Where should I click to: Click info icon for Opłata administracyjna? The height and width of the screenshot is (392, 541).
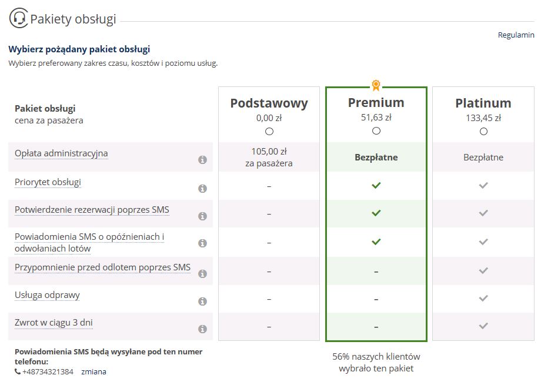(x=202, y=160)
